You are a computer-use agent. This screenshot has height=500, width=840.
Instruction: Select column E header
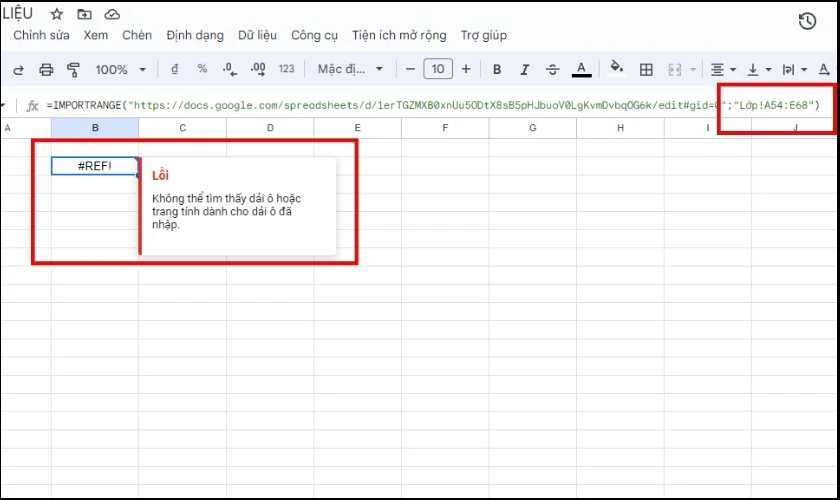click(x=357, y=128)
